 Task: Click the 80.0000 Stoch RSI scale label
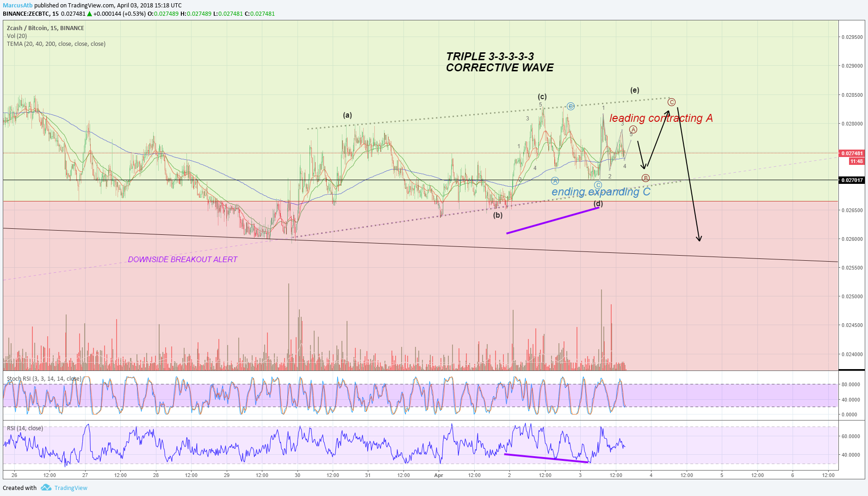[851, 384]
